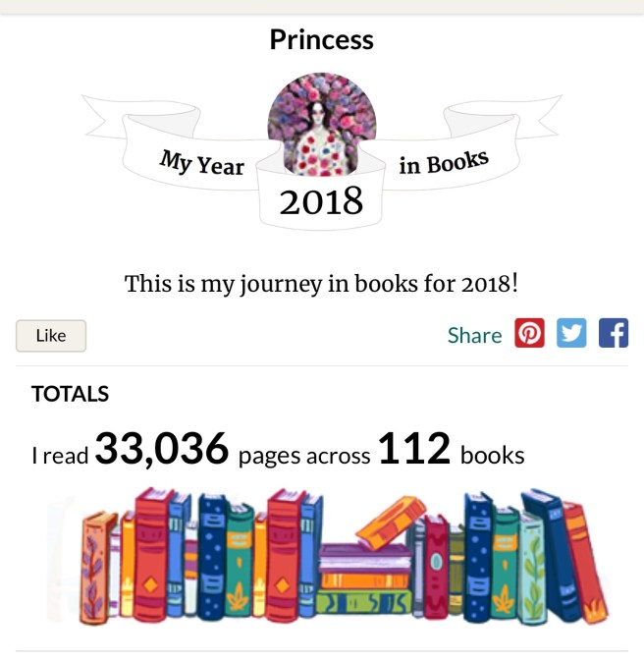Click the "My Year" ribbon text
The height and width of the screenshot is (661, 644).
click(x=202, y=162)
